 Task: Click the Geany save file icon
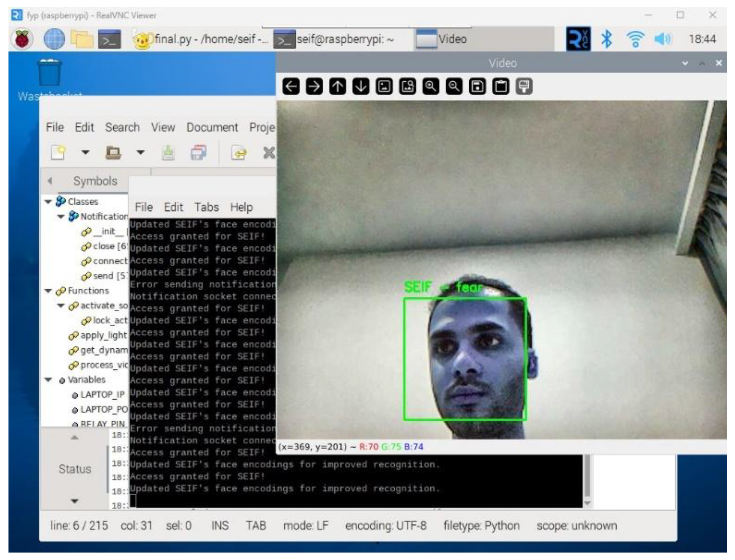tap(168, 153)
